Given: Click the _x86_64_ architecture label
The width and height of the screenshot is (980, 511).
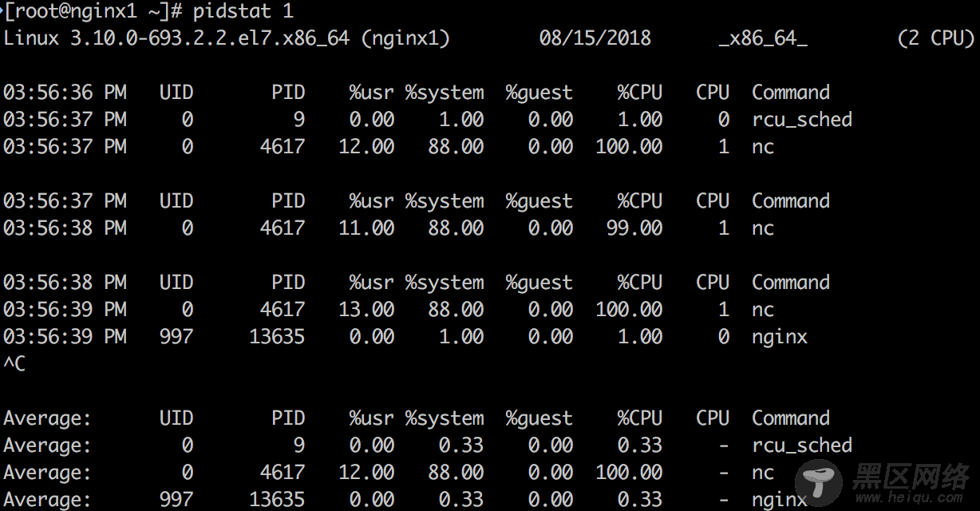Looking at the screenshot, I should (x=763, y=38).
